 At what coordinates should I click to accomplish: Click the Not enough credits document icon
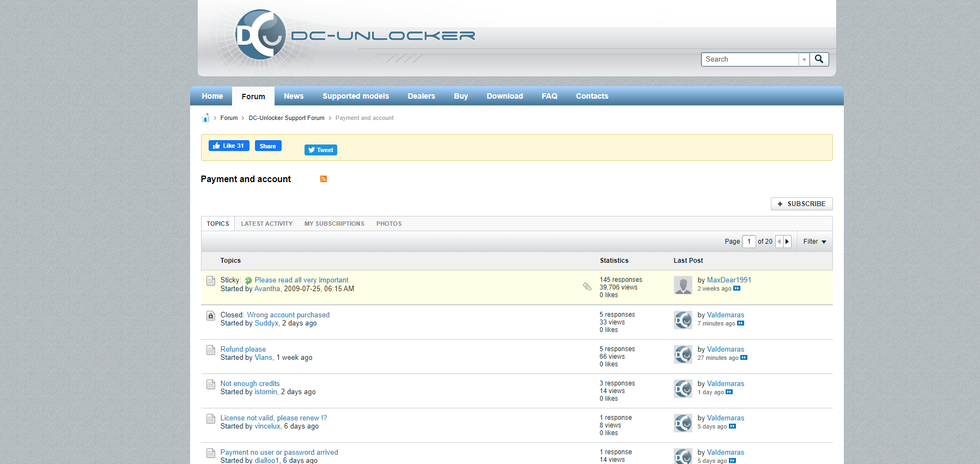point(211,384)
